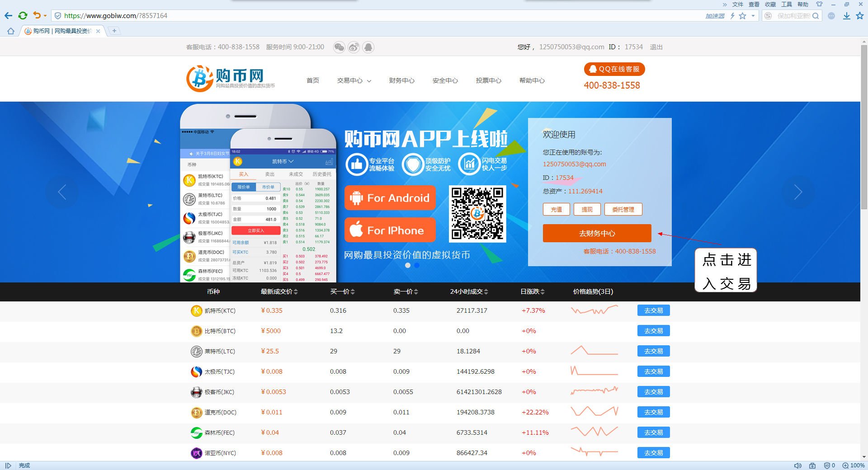The image size is (868, 470).
Task: Click the 100% zoom control in the status bar
Action: click(854, 465)
